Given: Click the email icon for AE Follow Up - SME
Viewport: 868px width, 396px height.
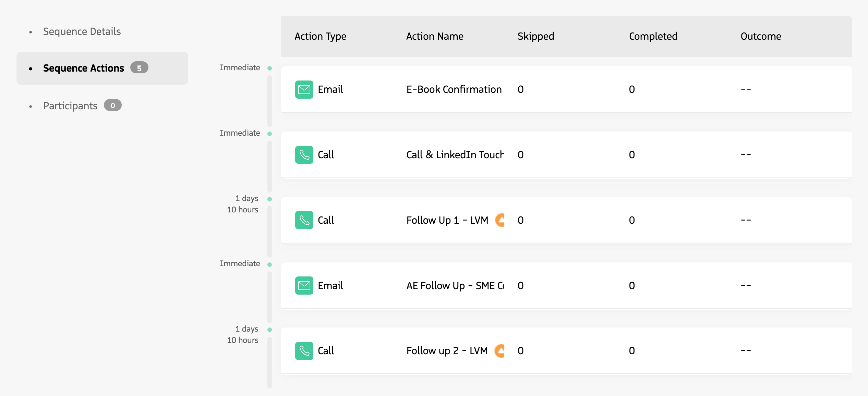Looking at the screenshot, I should click(x=304, y=285).
